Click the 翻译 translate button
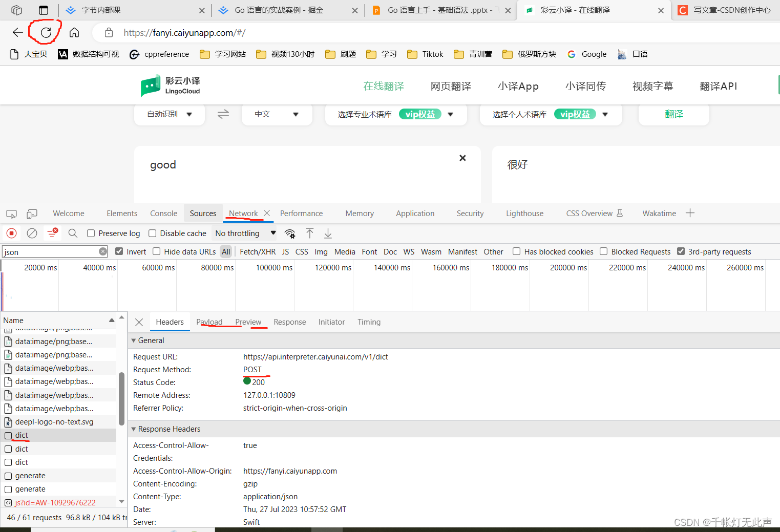The image size is (780, 532). pyautogui.click(x=673, y=114)
